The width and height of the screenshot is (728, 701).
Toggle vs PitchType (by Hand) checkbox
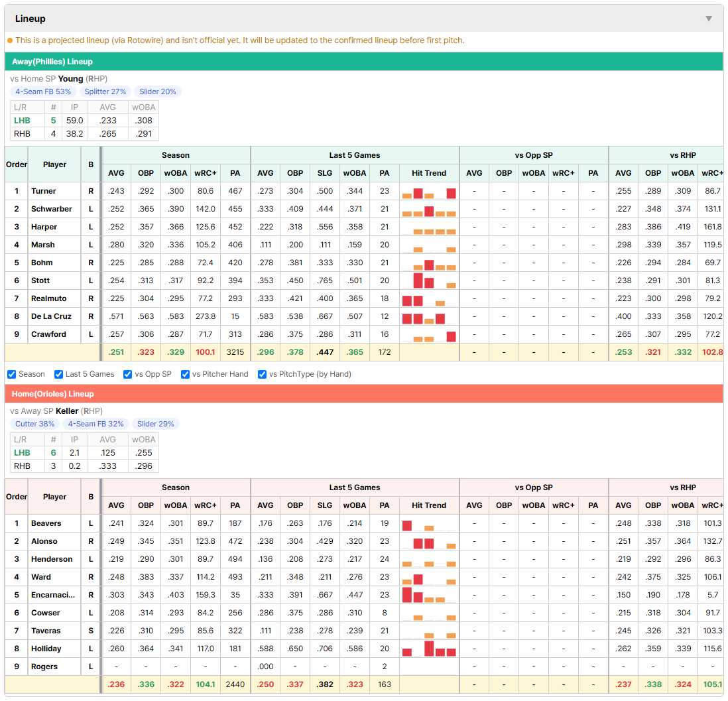click(x=263, y=375)
